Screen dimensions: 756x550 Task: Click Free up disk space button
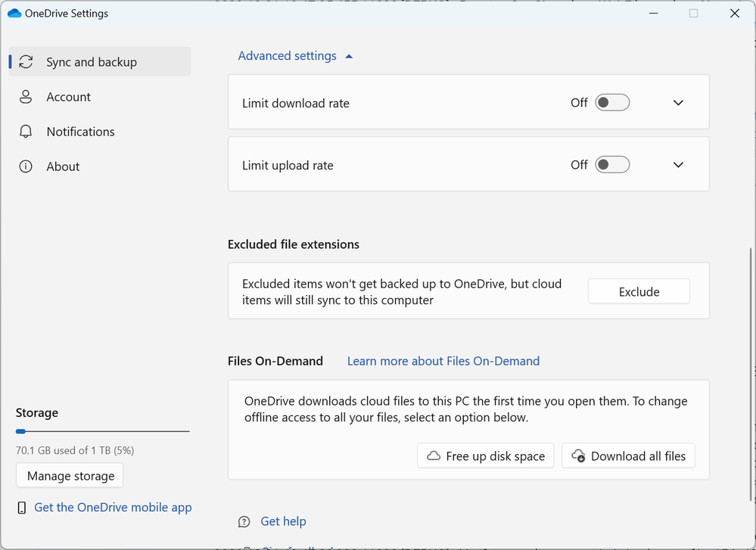point(486,455)
